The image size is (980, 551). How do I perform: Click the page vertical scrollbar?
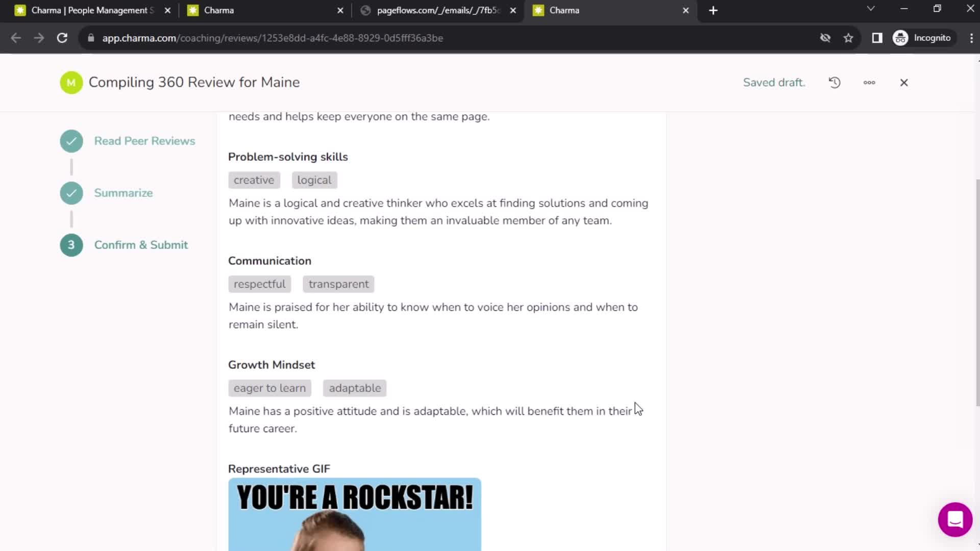point(977,293)
